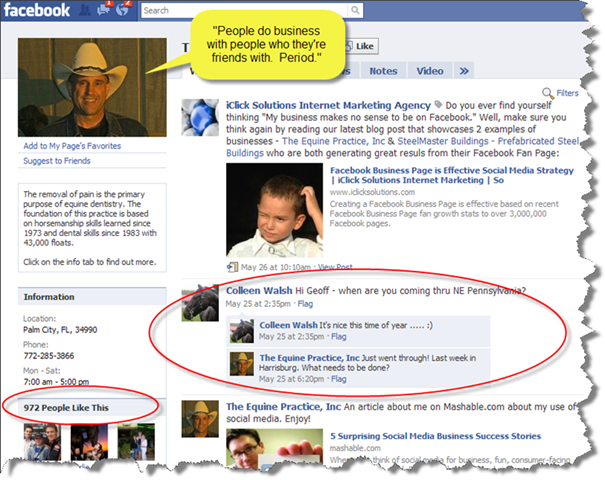Open the boy scratching head link image
This screenshot has width=605, height=480.
pos(274,210)
